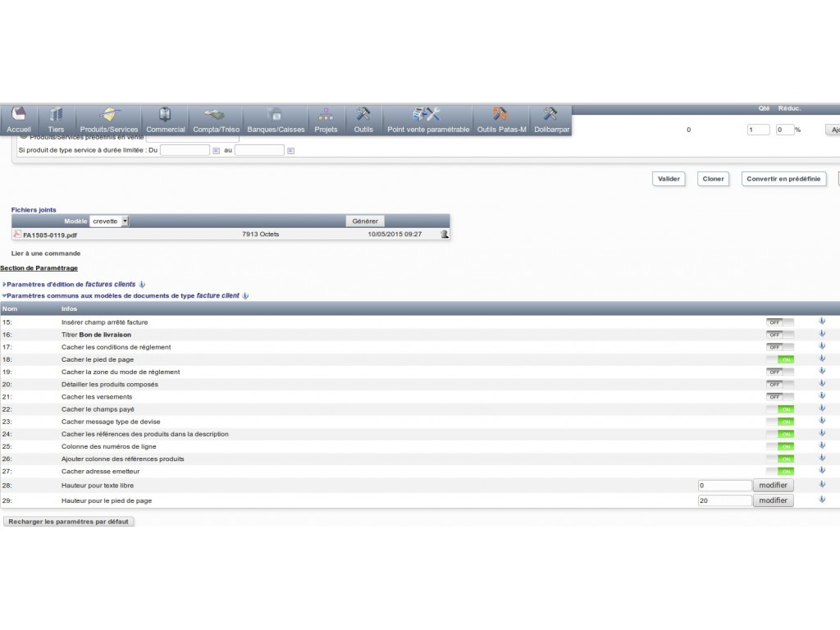Click the FA1505-0119.pdf file icon
This screenshot has width=840, height=630.
[x=17, y=234]
